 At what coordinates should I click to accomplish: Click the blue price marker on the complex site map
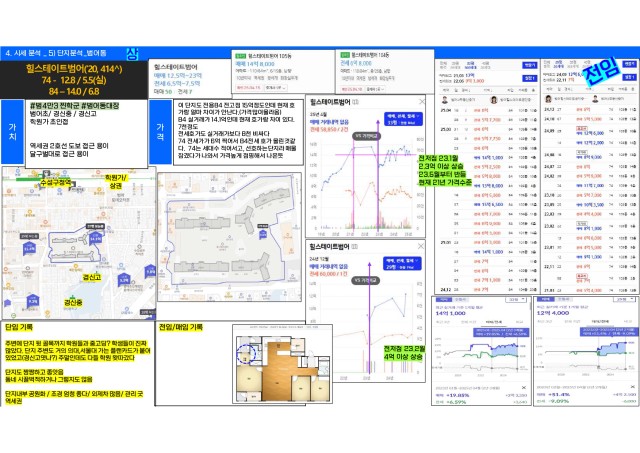[263, 234]
